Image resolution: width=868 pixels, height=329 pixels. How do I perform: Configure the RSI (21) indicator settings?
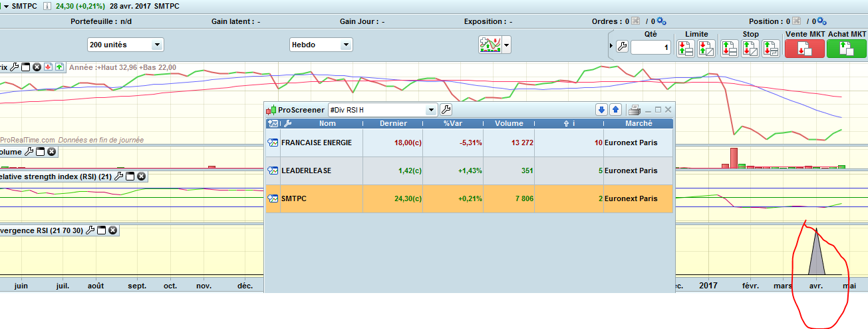click(x=119, y=176)
